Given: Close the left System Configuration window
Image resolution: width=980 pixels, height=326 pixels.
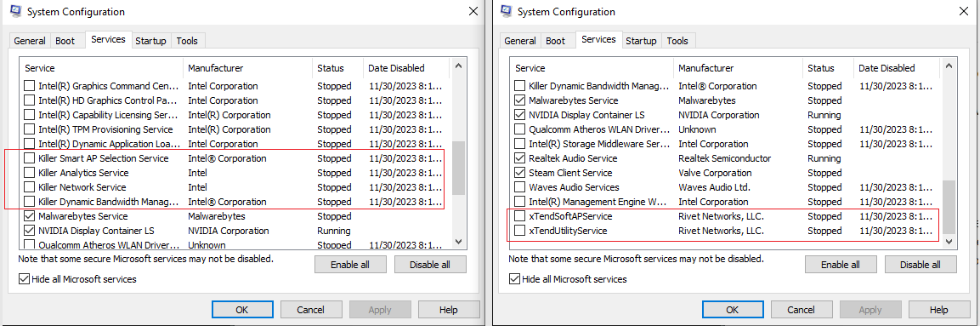Looking at the screenshot, I should coord(473,11).
